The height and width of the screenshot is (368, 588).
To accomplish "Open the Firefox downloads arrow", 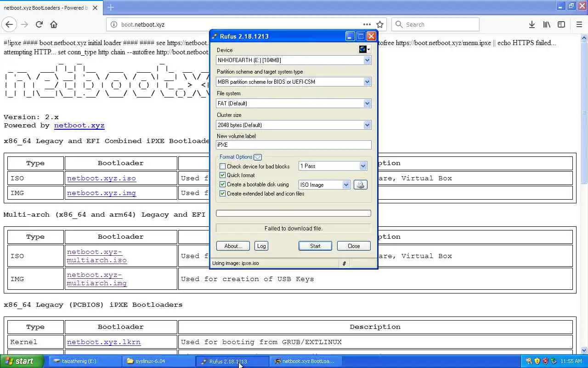I will point(531,24).
